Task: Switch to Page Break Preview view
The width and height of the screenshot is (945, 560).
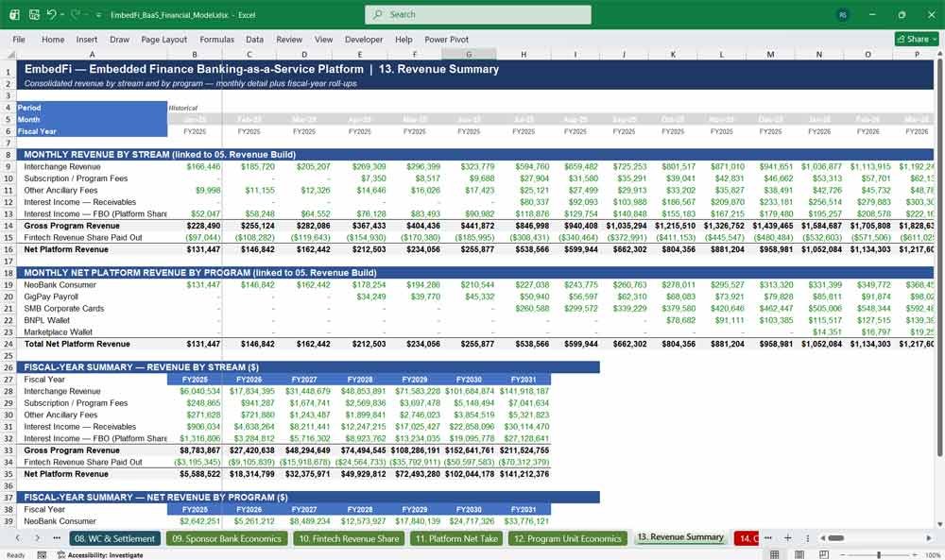Action: pos(823,554)
